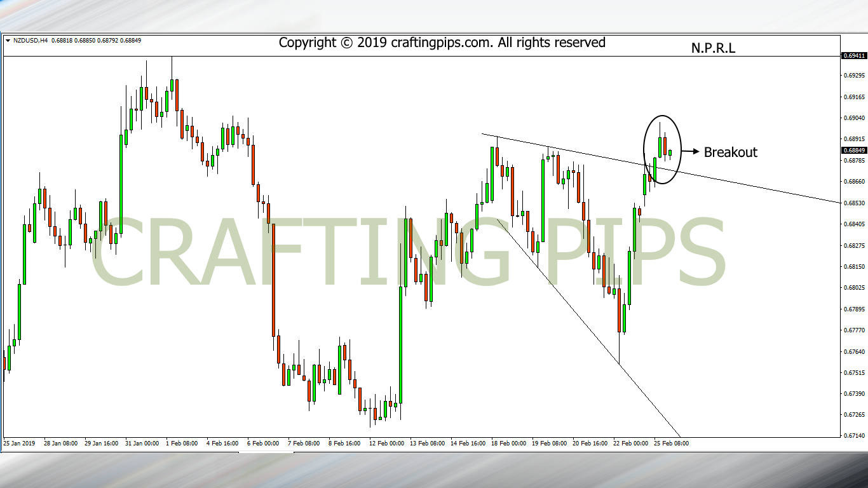Click the NZDUSD,H4 symbol label
This screenshot has height=488, width=868.
[x=30, y=41]
